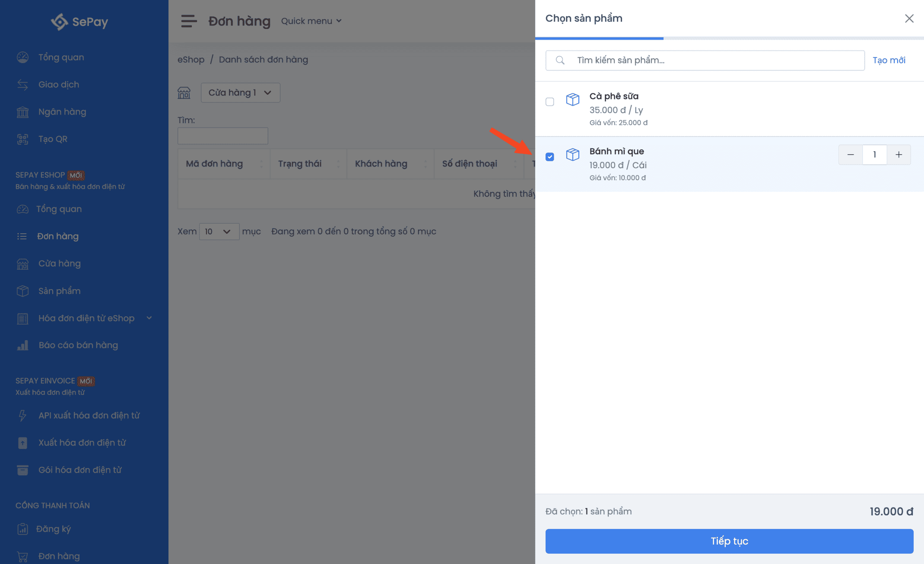Open the Cửa hàng 1 dropdown

[240, 92]
